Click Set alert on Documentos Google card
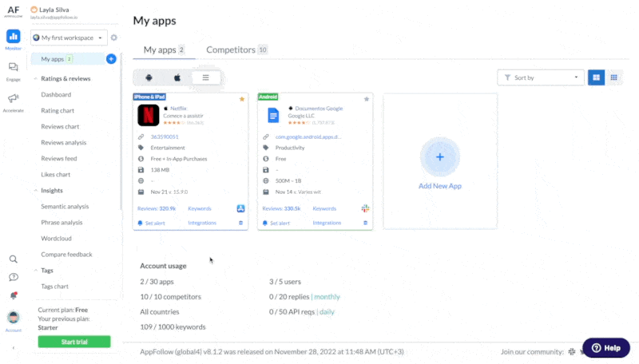This screenshot has height=364, width=639. coord(276,224)
